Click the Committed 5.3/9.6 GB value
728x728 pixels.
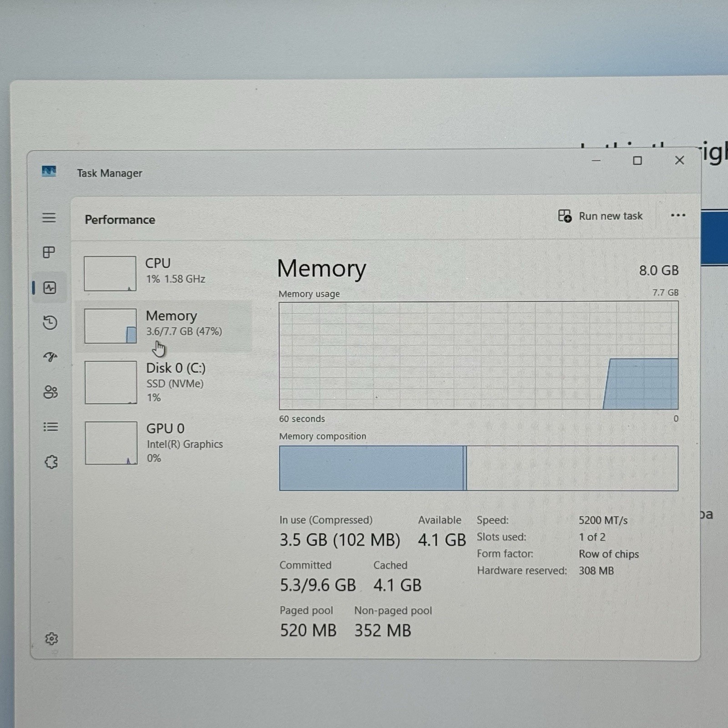pos(318,585)
